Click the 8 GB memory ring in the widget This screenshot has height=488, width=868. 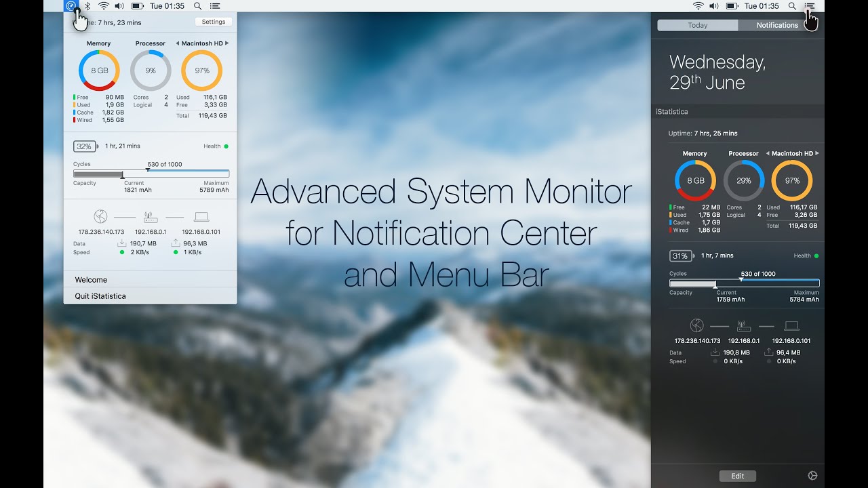695,180
